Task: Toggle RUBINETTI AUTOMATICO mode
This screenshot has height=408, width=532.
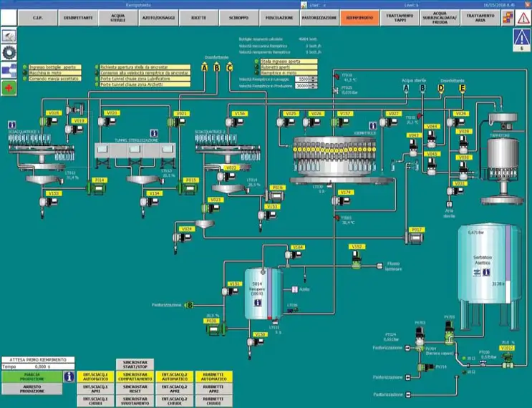Action: click(211, 376)
